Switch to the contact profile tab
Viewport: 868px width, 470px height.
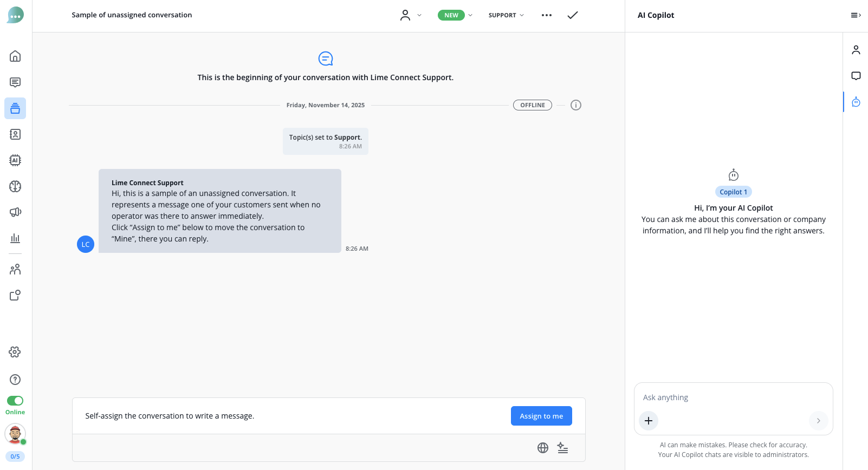pyautogui.click(x=856, y=50)
